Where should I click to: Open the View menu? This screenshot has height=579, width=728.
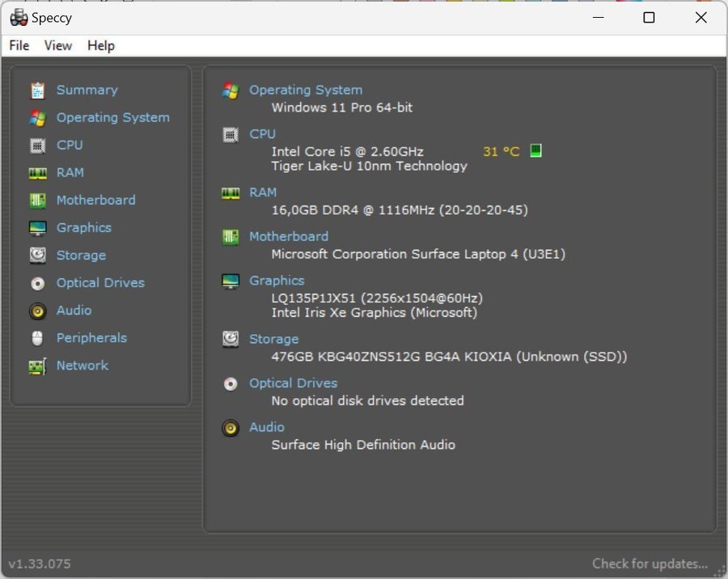click(57, 45)
